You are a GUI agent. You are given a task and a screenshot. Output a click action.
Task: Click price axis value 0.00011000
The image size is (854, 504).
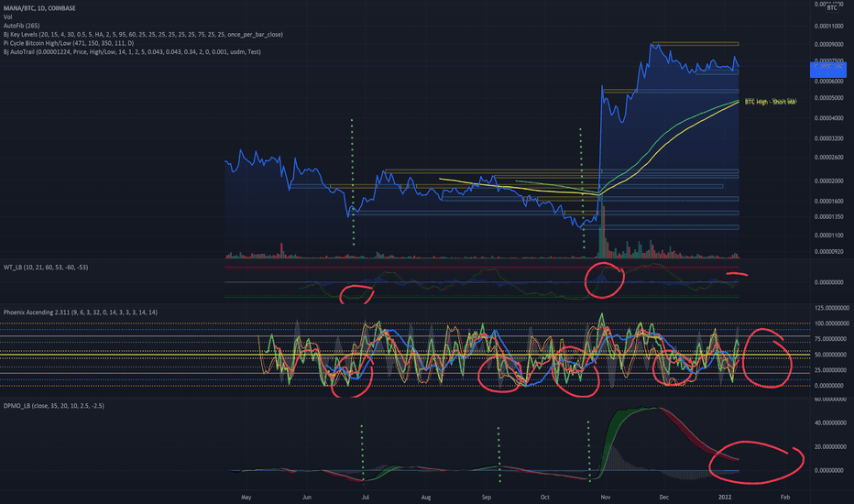click(x=828, y=27)
